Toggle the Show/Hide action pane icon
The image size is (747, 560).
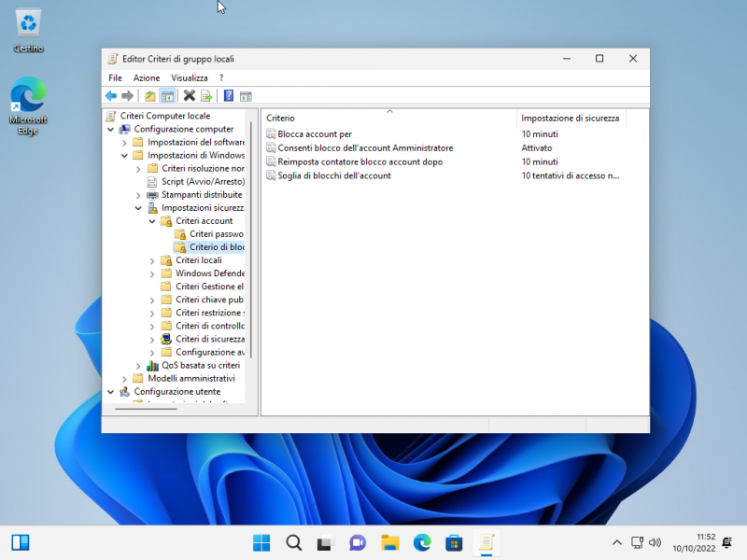[246, 96]
